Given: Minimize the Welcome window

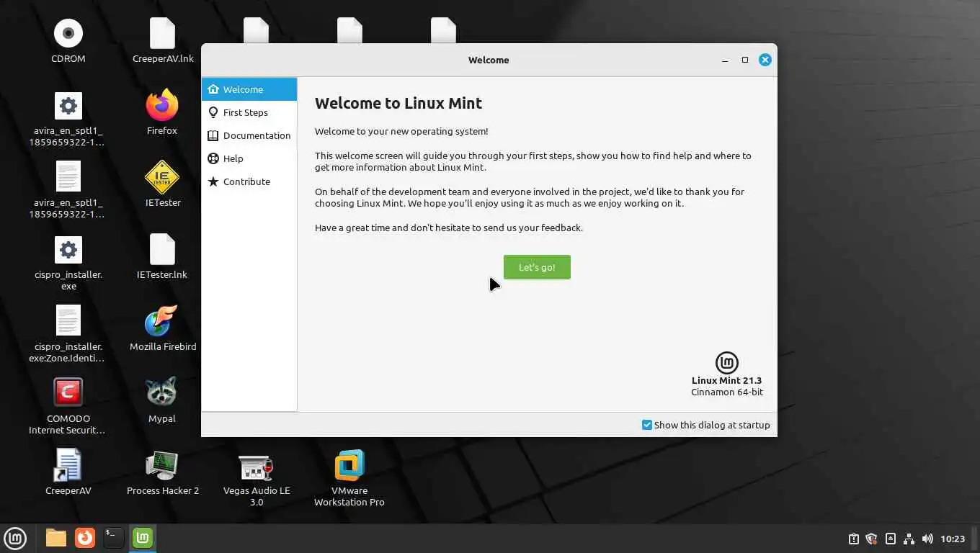Looking at the screenshot, I should [725, 60].
